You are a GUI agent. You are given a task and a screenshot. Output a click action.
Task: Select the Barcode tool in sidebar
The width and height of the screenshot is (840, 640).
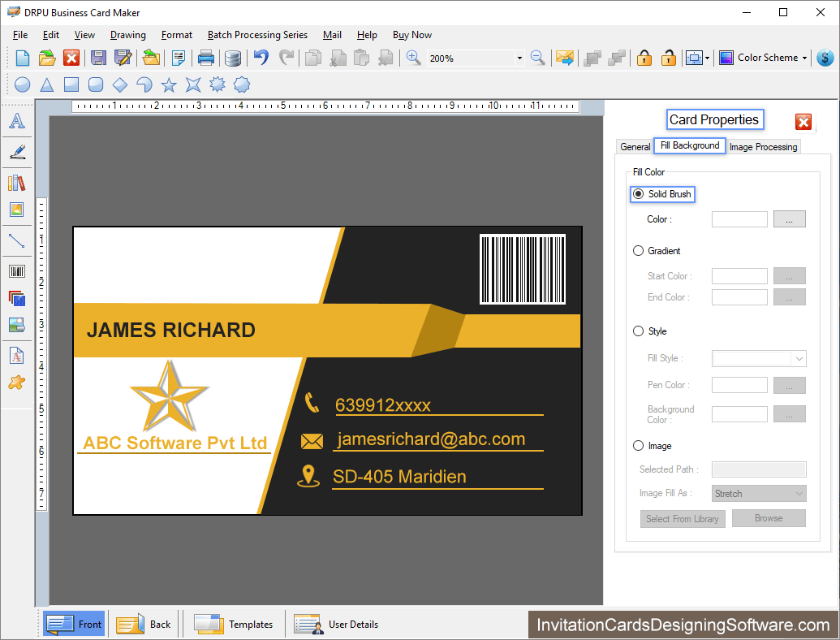[17, 271]
